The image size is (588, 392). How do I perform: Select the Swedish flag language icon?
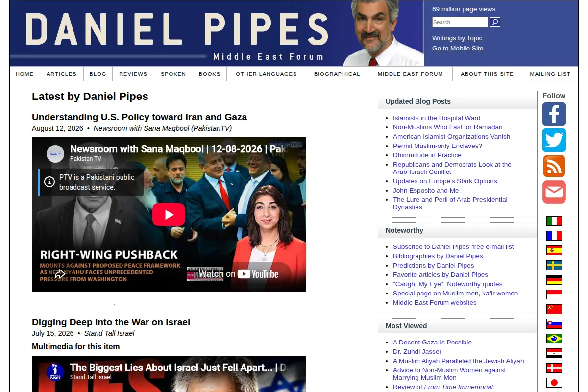(x=554, y=265)
